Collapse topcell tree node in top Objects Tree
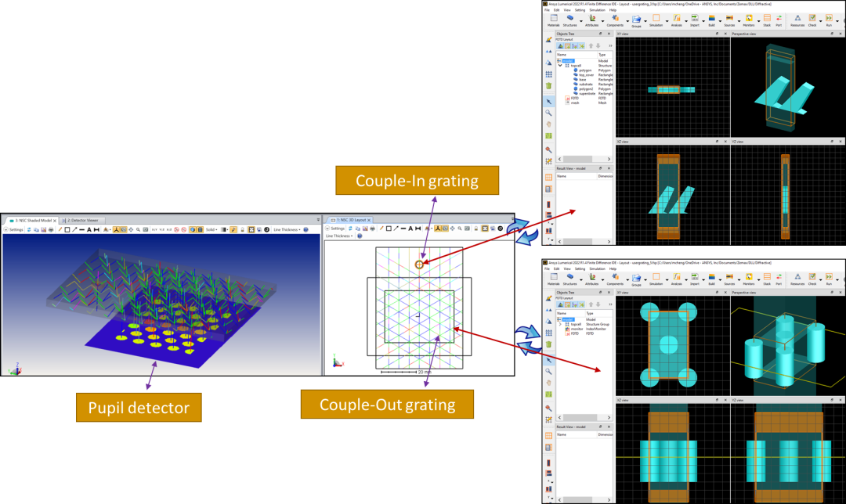846x504 pixels. coord(560,66)
